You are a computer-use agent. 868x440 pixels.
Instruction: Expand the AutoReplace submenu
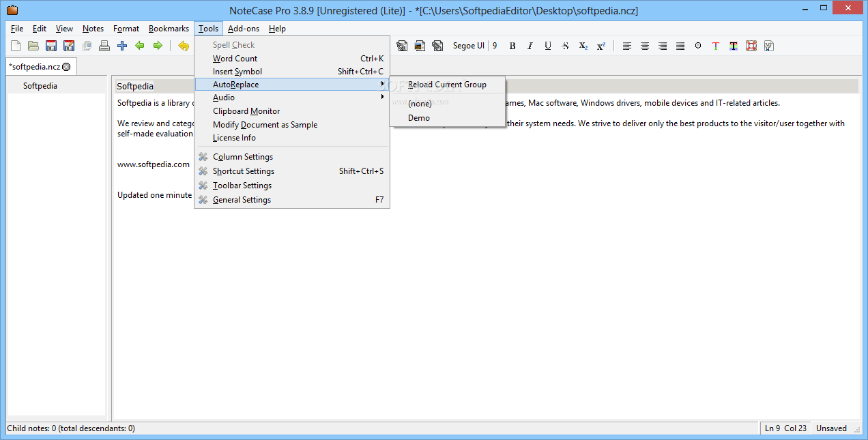(x=292, y=85)
